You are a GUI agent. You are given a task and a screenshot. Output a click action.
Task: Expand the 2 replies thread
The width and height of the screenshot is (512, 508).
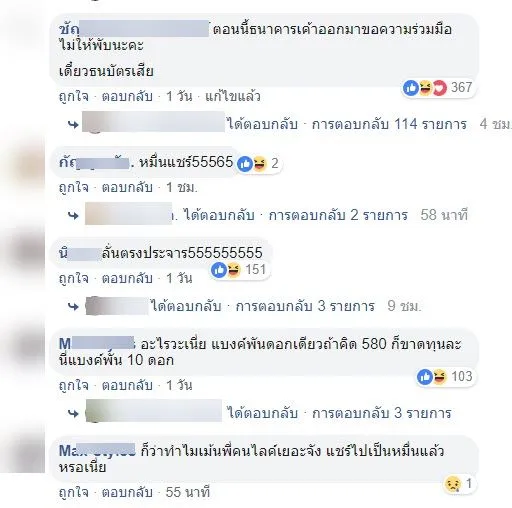338,215
